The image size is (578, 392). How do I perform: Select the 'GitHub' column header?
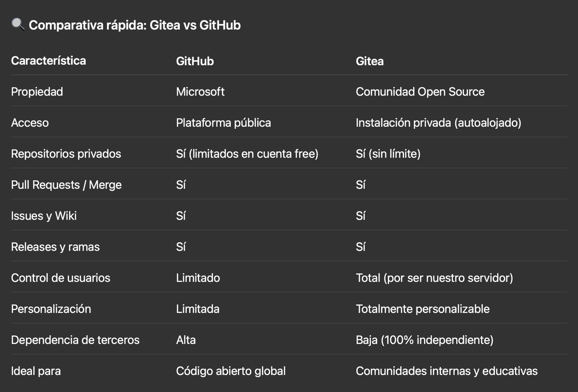tap(195, 61)
